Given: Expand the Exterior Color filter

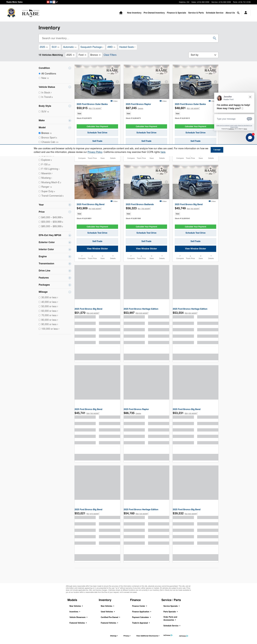Looking at the screenshot, I should (x=70, y=242).
